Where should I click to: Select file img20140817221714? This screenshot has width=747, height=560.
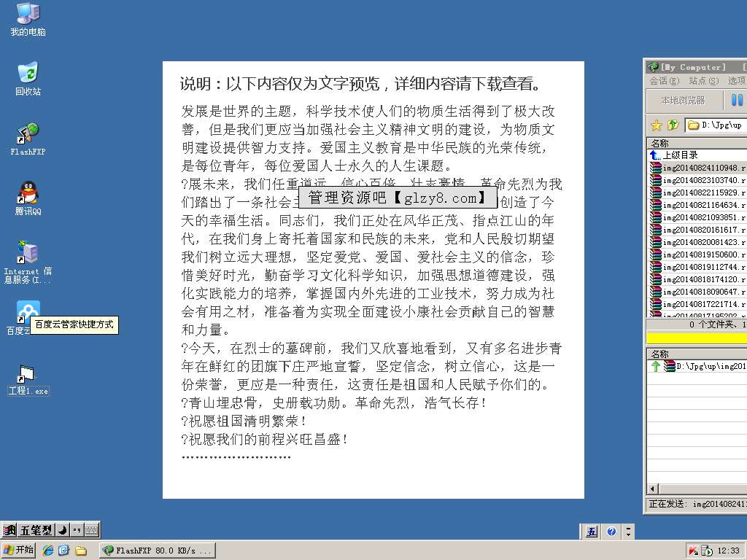697,304
